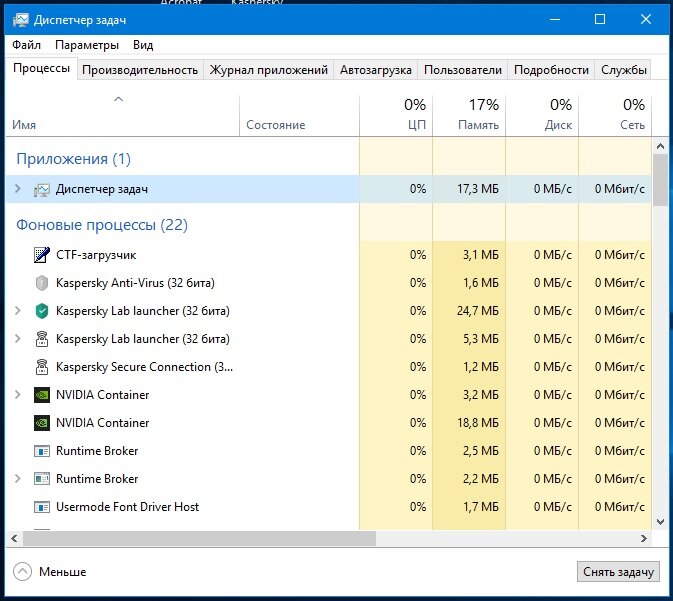Sort by the Диск column header
The width and height of the screenshot is (673, 601).
[542, 115]
